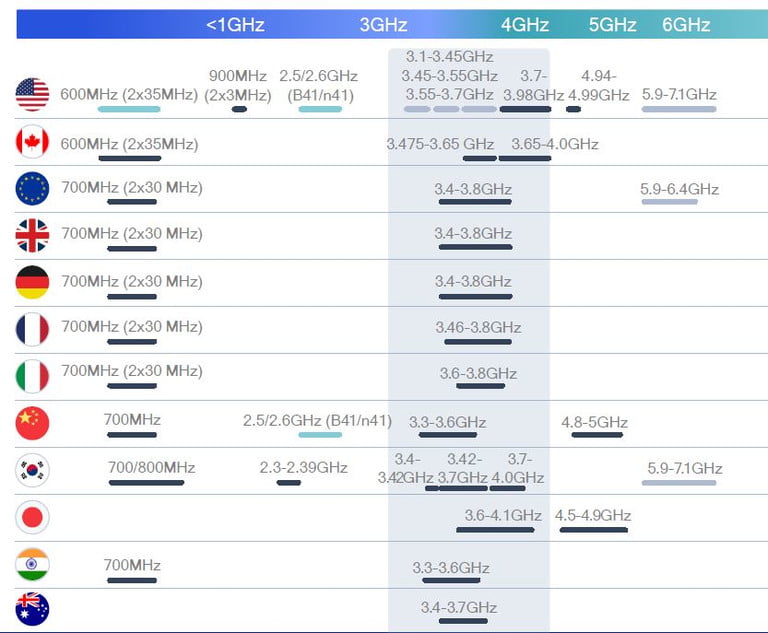Screen dimensions: 768x633
Task: Click the 3GHz column header
Action: click(x=383, y=25)
